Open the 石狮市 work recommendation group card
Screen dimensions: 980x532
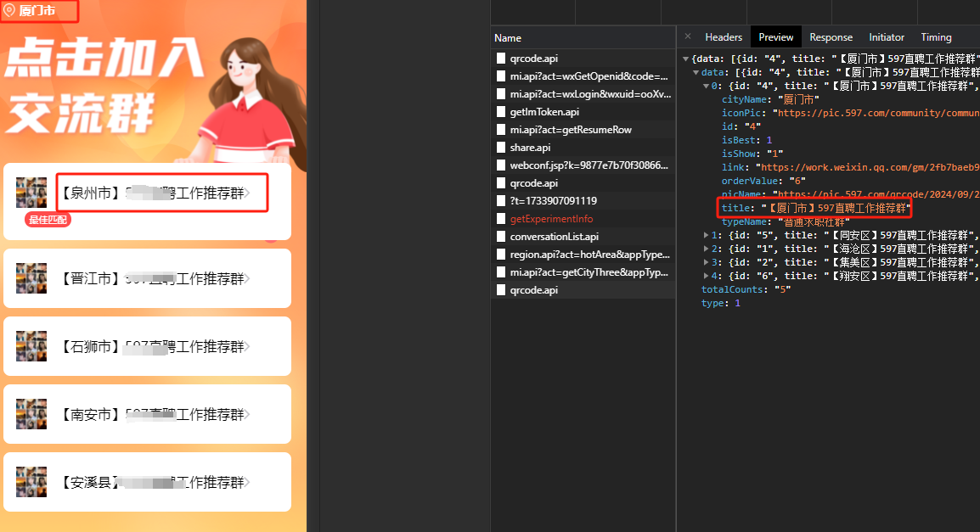tap(148, 346)
